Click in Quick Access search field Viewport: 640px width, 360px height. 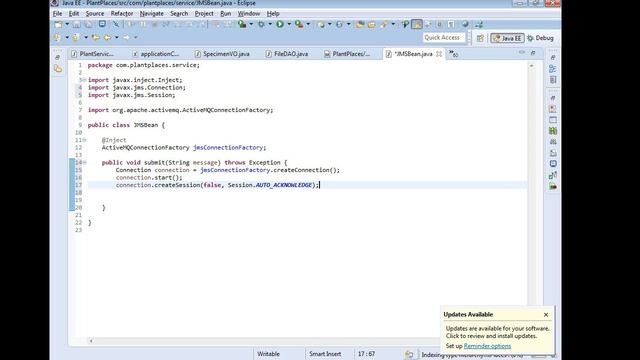pyautogui.click(x=444, y=38)
